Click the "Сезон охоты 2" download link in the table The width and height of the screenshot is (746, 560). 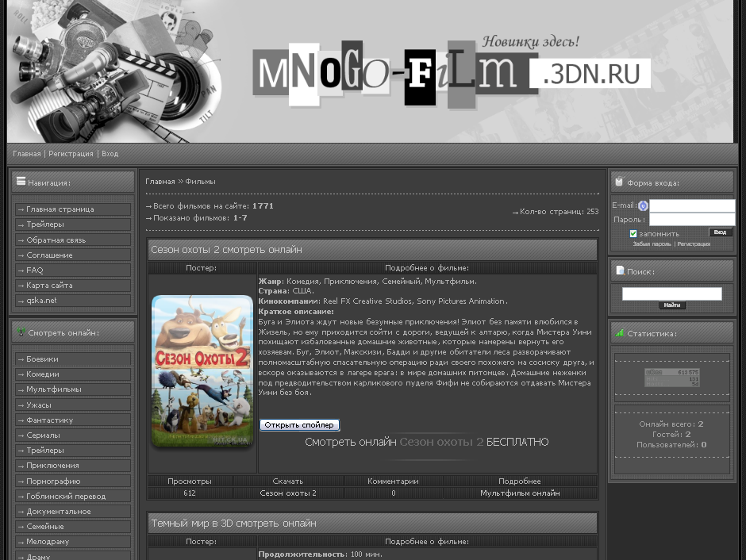(288, 493)
